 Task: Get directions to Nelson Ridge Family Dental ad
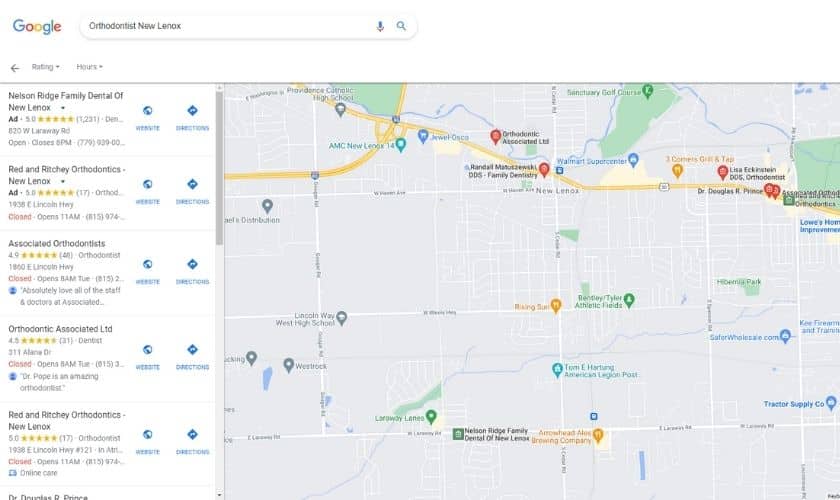(192, 118)
